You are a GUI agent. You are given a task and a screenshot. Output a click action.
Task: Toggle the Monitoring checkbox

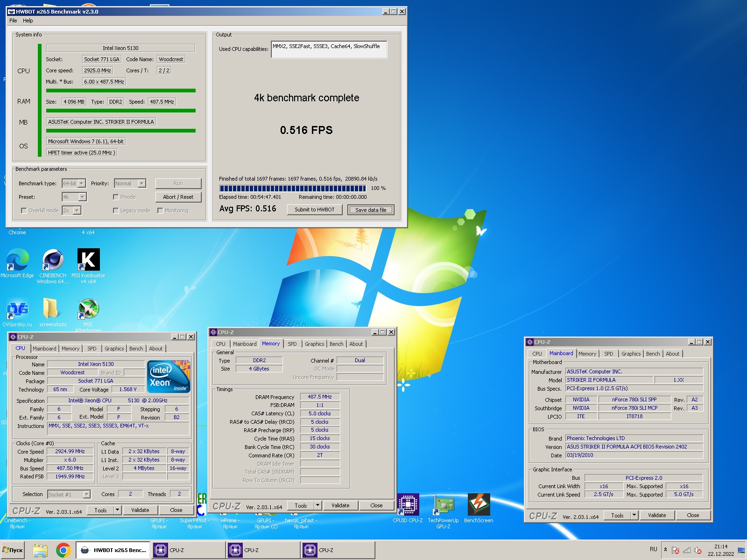click(x=160, y=210)
